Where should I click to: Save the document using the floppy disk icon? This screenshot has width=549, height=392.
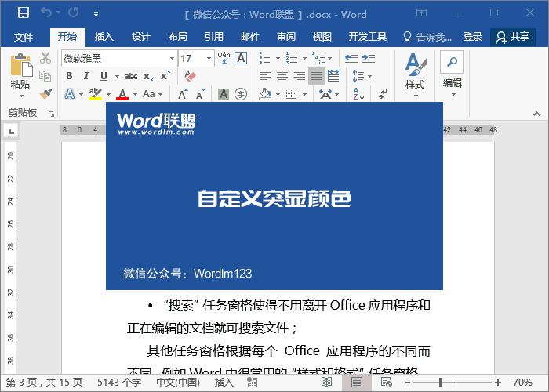click(24, 13)
